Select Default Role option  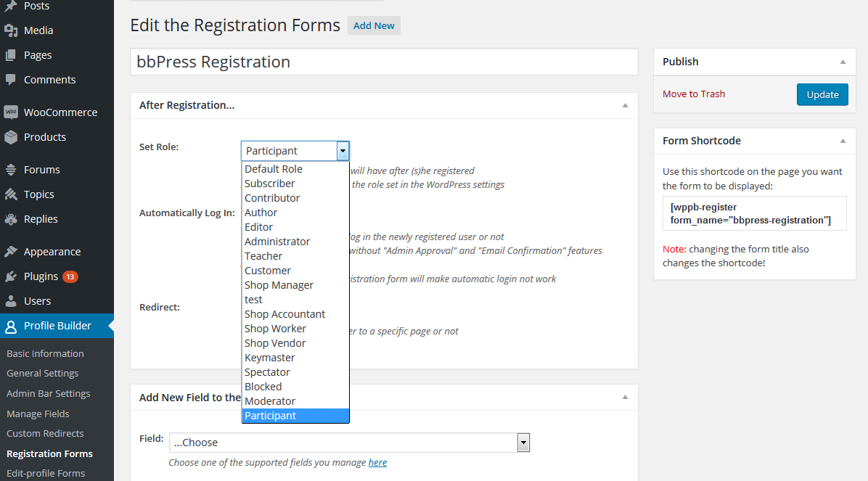tap(295, 169)
